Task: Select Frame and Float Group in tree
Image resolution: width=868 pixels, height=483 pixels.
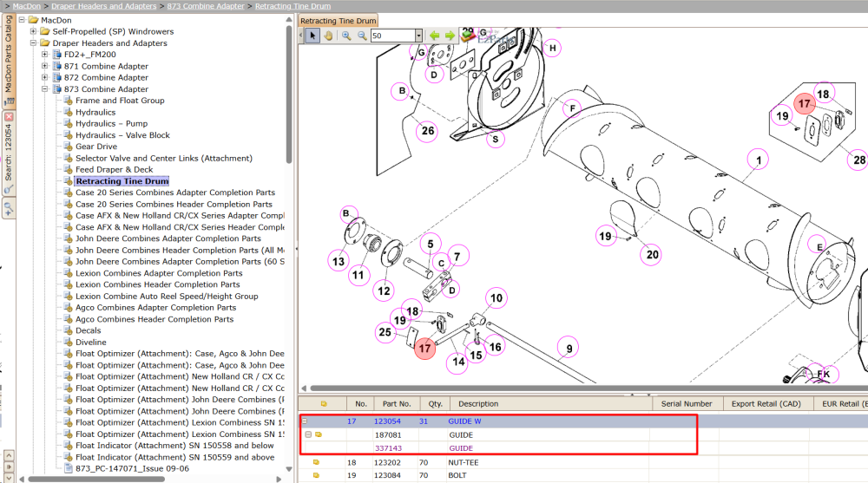Action: pos(120,101)
